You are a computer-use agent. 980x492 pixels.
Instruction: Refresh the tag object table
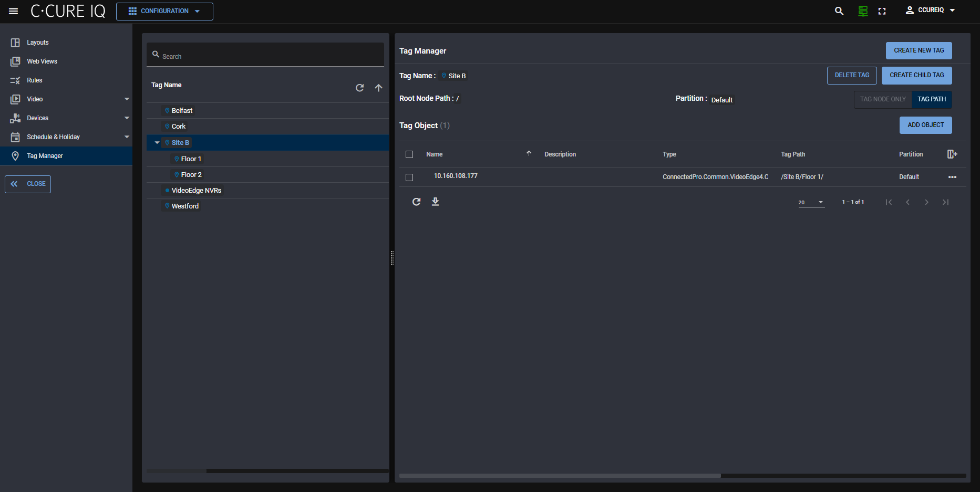coord(416,202)
